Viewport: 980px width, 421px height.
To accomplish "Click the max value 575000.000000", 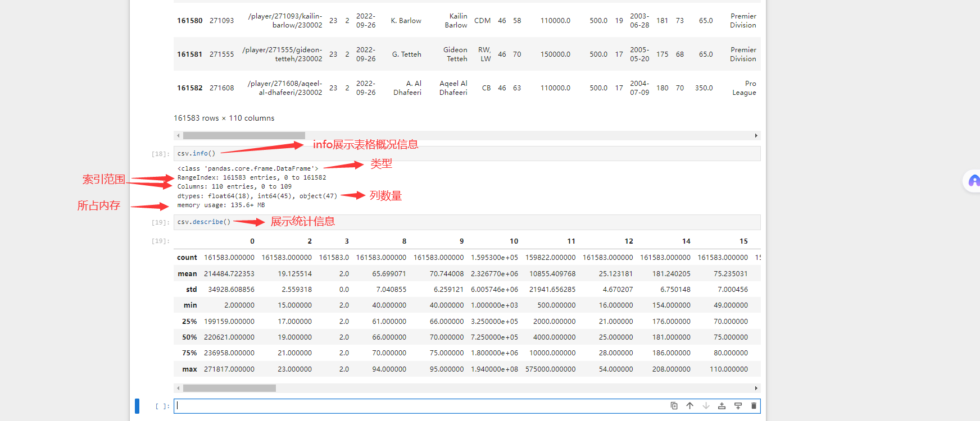I will click(x=551, y=369).
